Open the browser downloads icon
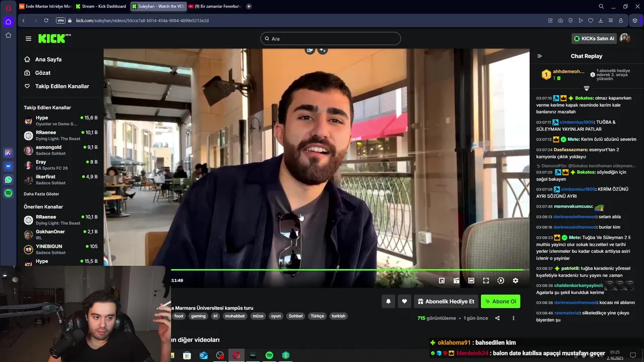Image resolution: width=644 pixels, height=362 pixels. [601, 21]
